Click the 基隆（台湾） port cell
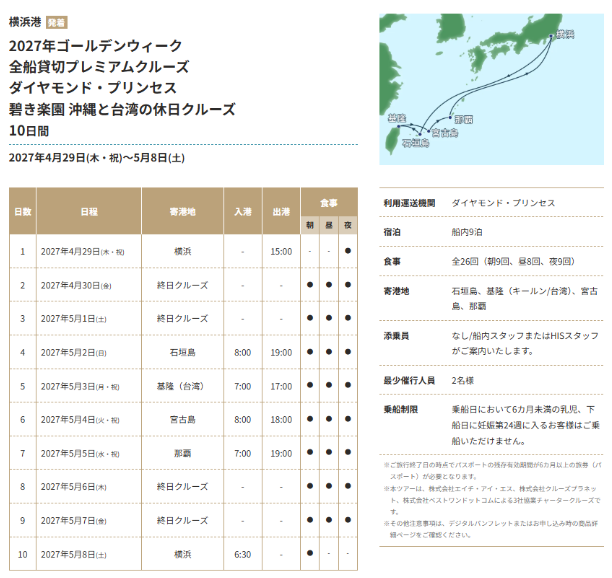Screen dimensions: 612x578 tap(182, 386)
